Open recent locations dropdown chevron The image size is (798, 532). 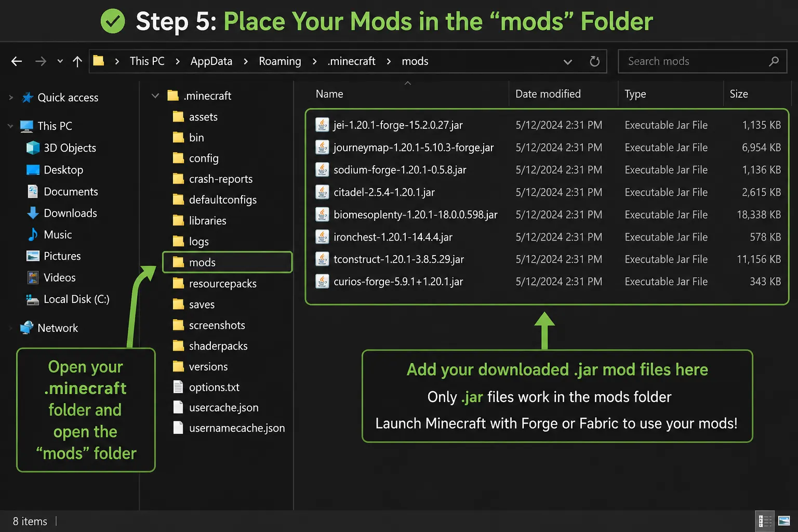(60, 61)
